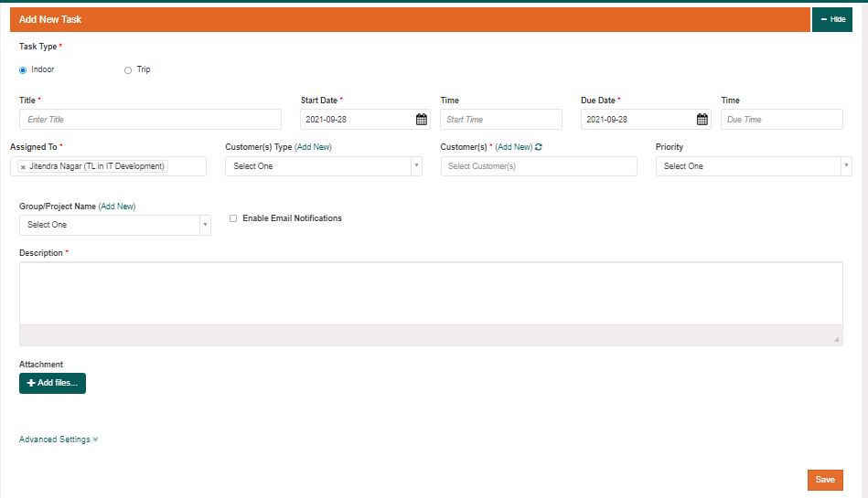Click the Assigned To field

coord(108,166)
